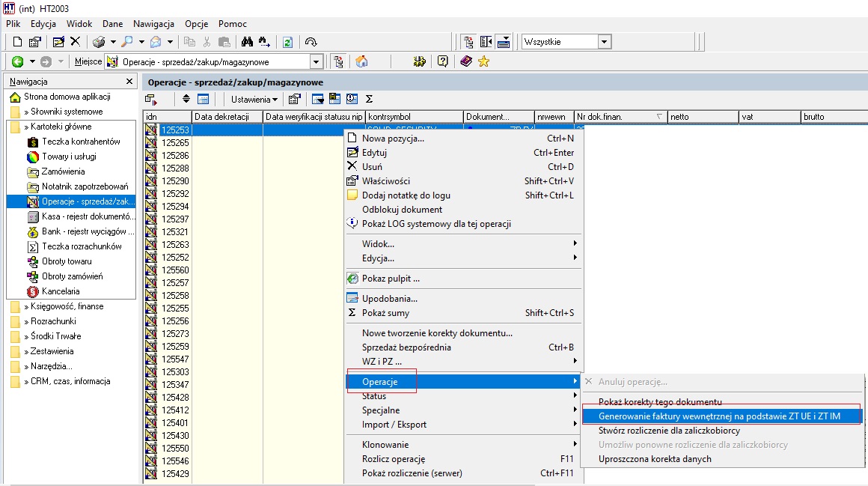Viewport: 868px width, 486px height.
Task: Open the Ustawienia dropdown button
Action: coord(254,99)
